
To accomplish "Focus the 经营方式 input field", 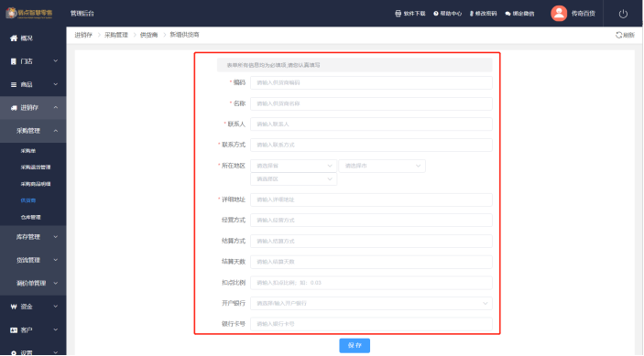I will coord(371,221).
